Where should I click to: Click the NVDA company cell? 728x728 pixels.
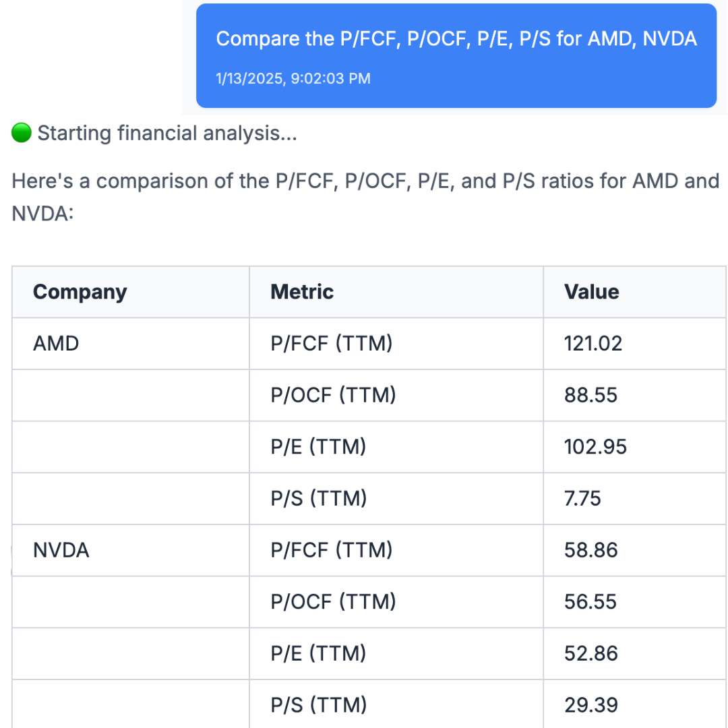(x=61, y=550)
